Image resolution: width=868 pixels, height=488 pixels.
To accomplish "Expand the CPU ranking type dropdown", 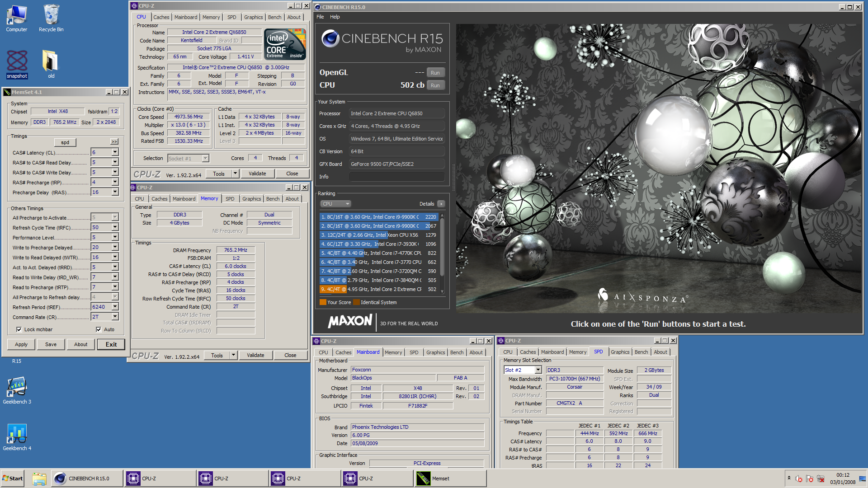I will point(335,204).
